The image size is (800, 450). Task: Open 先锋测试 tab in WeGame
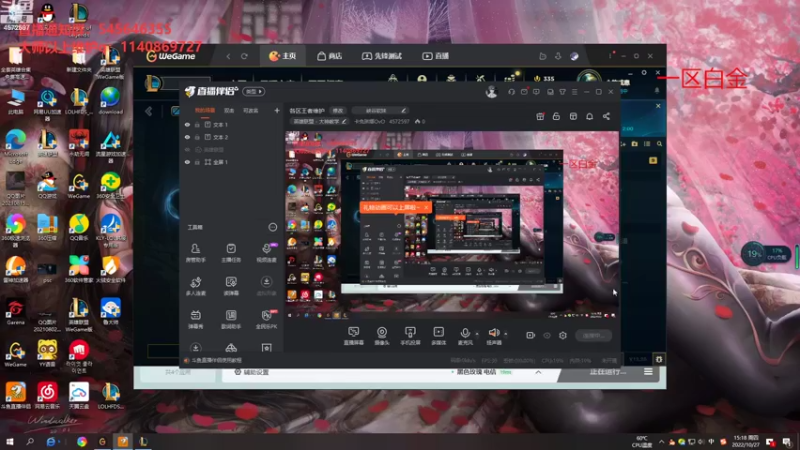[x=382, y=56]
